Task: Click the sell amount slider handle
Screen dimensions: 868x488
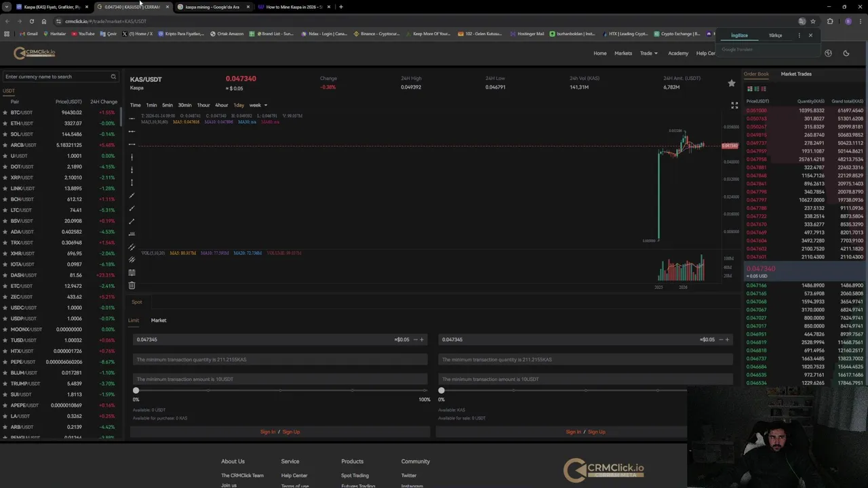Action: click(441, 390)
